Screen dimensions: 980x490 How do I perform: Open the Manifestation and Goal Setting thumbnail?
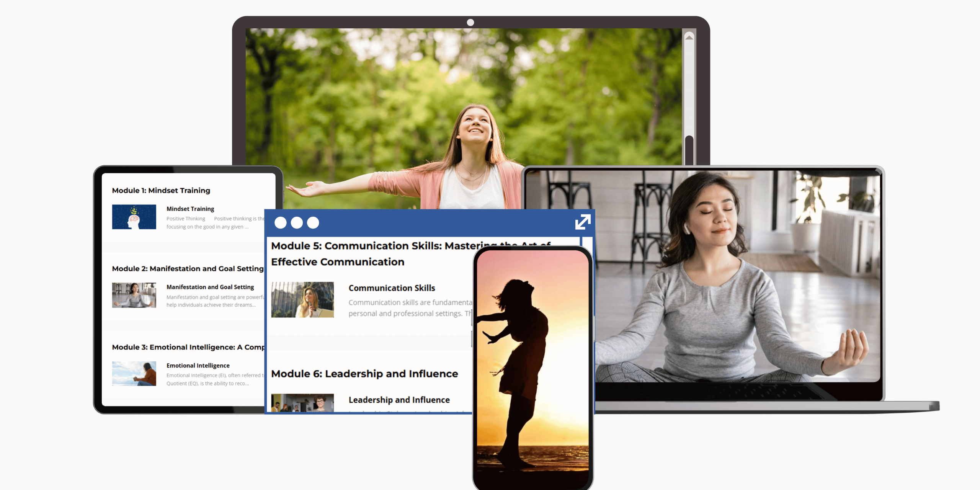coord(134,295)
